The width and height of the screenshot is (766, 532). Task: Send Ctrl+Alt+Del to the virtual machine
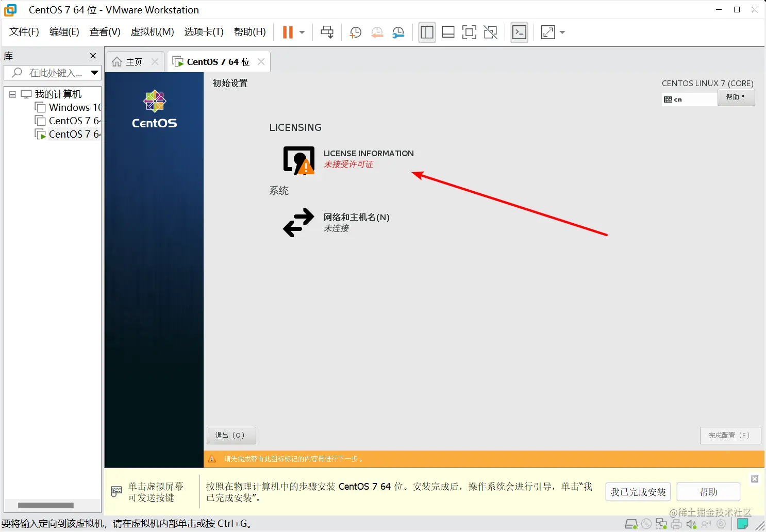(327, 32)
